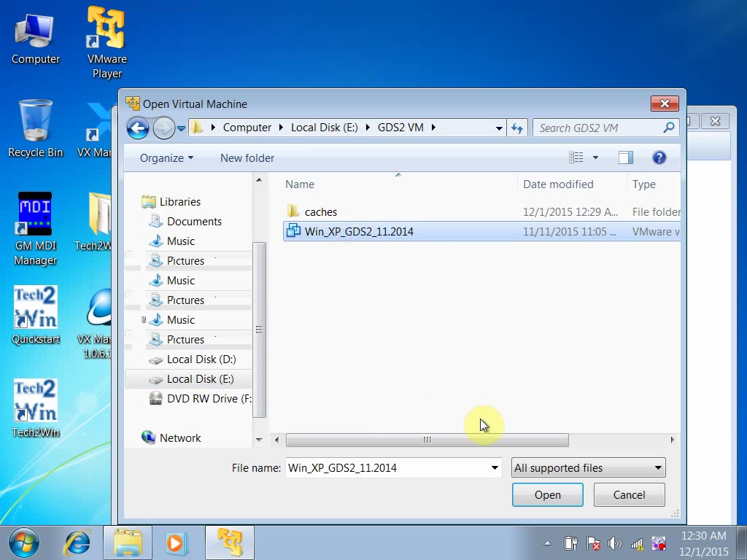The image size is (747, 560).
Task: Click the file list scroll right arrow
Action: click(672, 440)
